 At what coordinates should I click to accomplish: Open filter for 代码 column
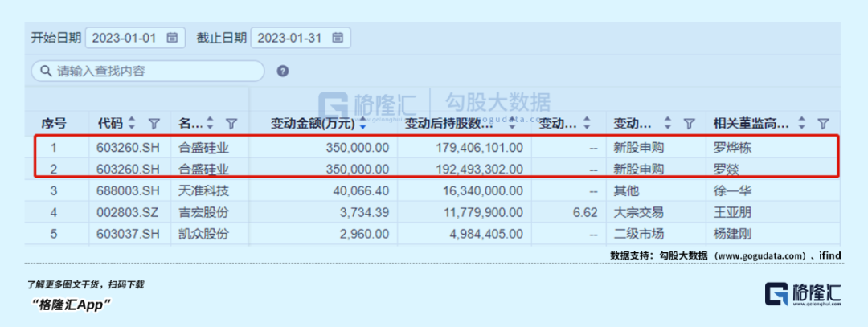coord(154,124)
